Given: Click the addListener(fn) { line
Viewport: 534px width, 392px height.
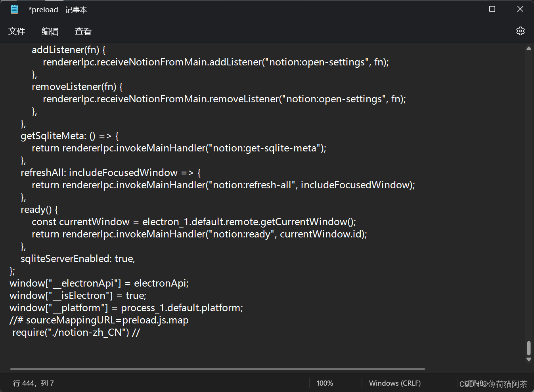Looking at the screenshot, I should click(x=69, y=50).
